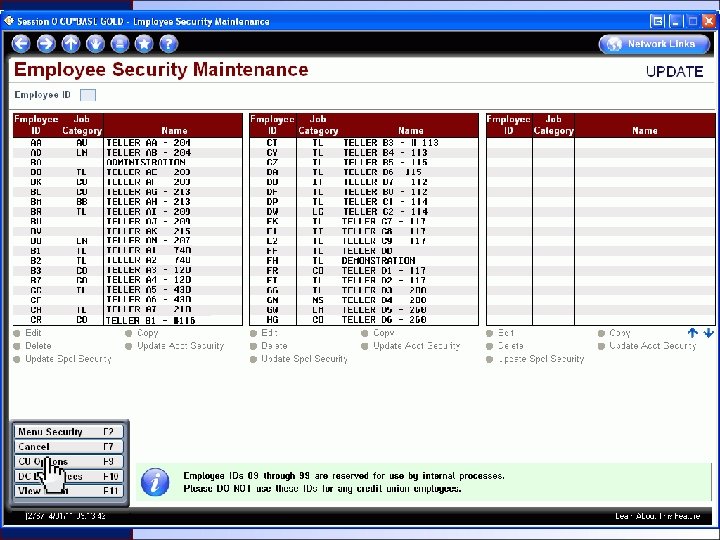Go back with the left arrow toolbar icon

(21, 44)
